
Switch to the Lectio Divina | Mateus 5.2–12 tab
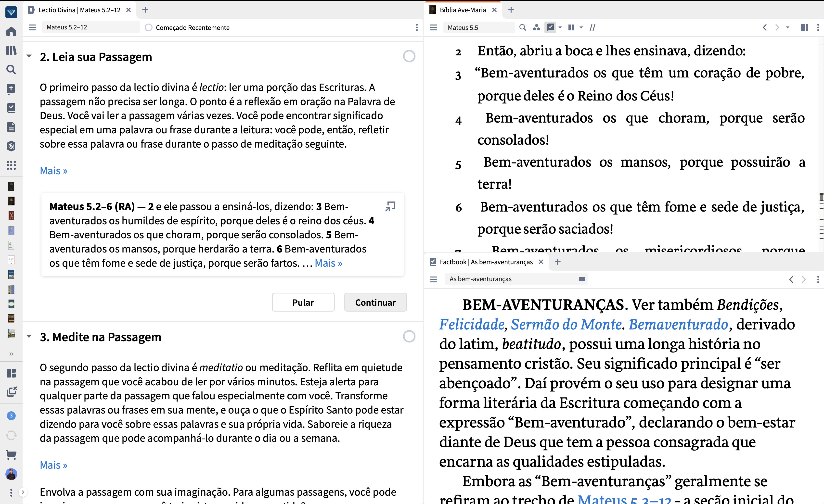click(x=79, y=10)
